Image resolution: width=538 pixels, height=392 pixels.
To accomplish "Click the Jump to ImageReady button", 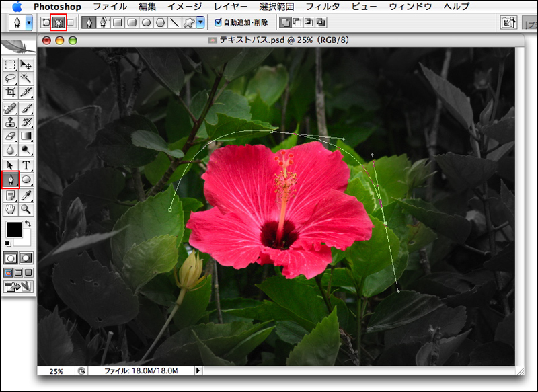I will click(x=18, y=287).
